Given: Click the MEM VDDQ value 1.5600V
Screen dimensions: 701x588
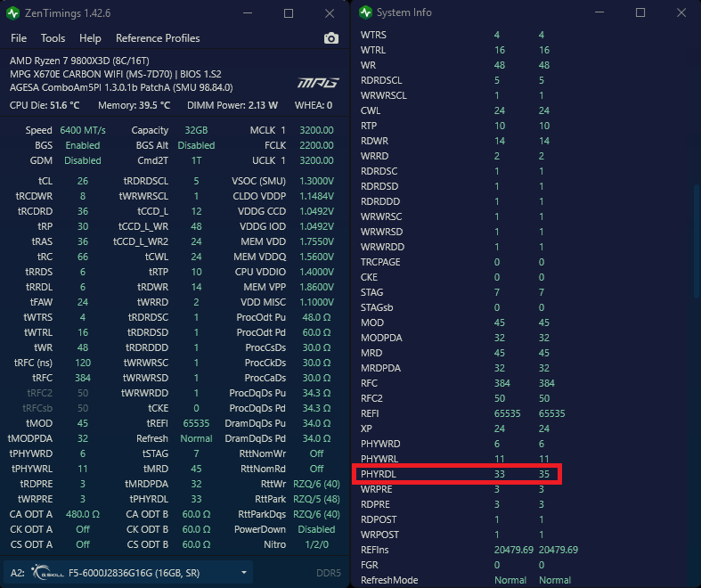Looking at the screenshot, I should tap(316, 257).
